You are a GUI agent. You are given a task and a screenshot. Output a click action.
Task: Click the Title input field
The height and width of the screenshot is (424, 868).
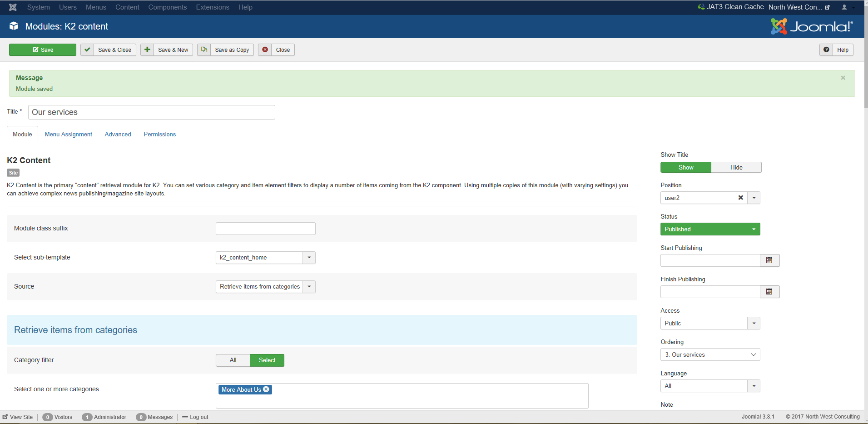(152, 112)
